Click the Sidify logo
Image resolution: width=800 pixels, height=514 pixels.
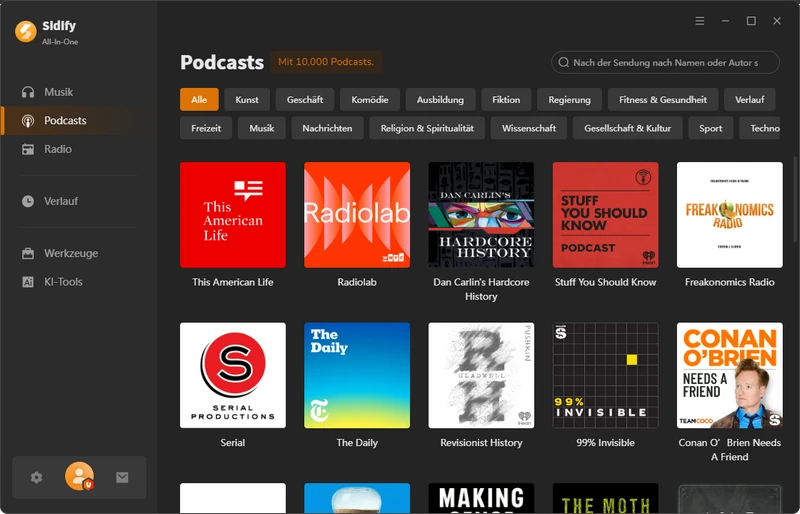[26, 32]
